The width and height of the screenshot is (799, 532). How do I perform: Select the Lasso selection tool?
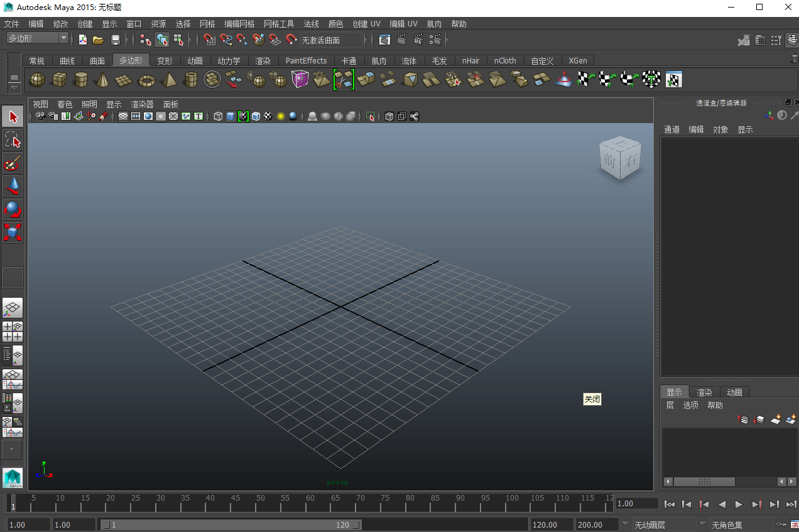(x=13, y=139)
